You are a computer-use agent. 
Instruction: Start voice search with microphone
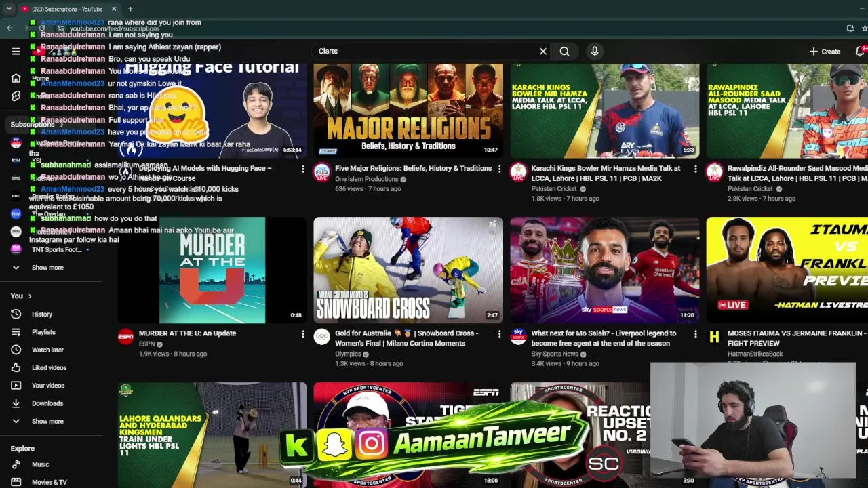[x=595, y=52]
